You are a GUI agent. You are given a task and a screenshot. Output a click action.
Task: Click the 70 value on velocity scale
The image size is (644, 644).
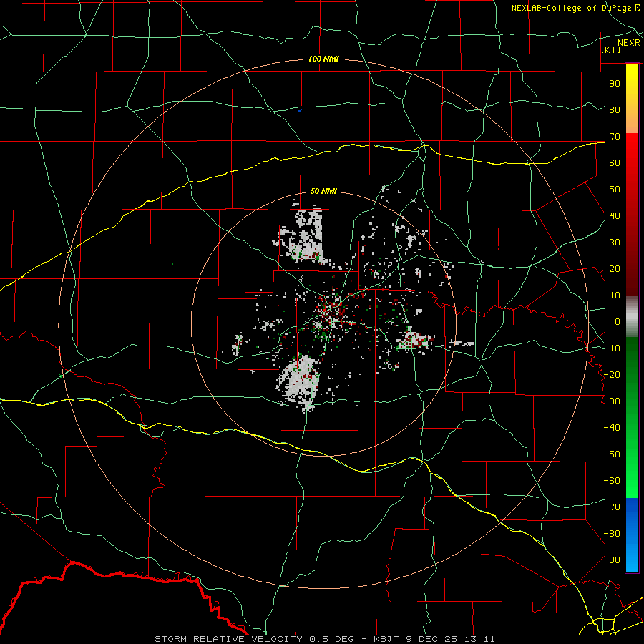[615, 137]
